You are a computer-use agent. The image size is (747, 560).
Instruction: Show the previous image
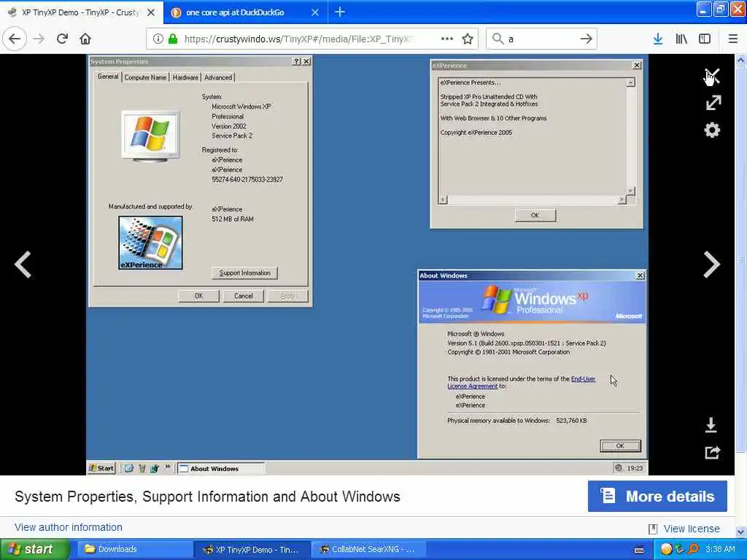point(23,264)
